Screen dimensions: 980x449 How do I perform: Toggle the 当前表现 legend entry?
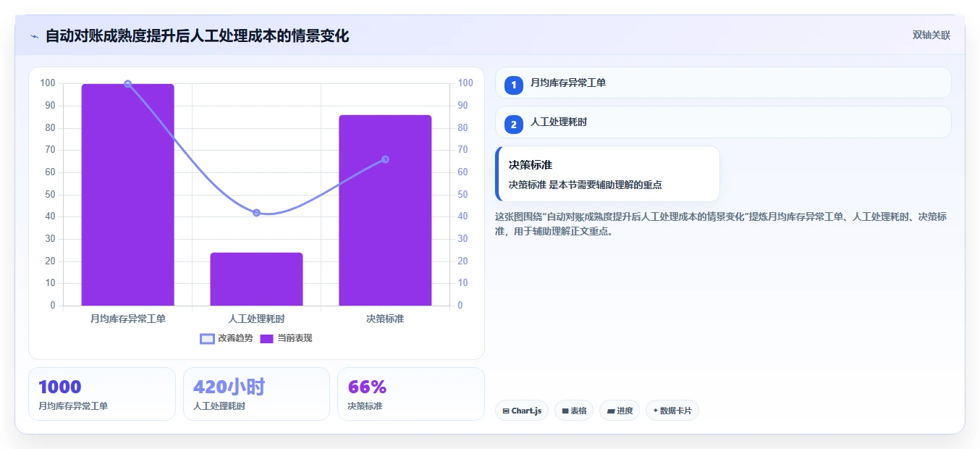point(286,338)
